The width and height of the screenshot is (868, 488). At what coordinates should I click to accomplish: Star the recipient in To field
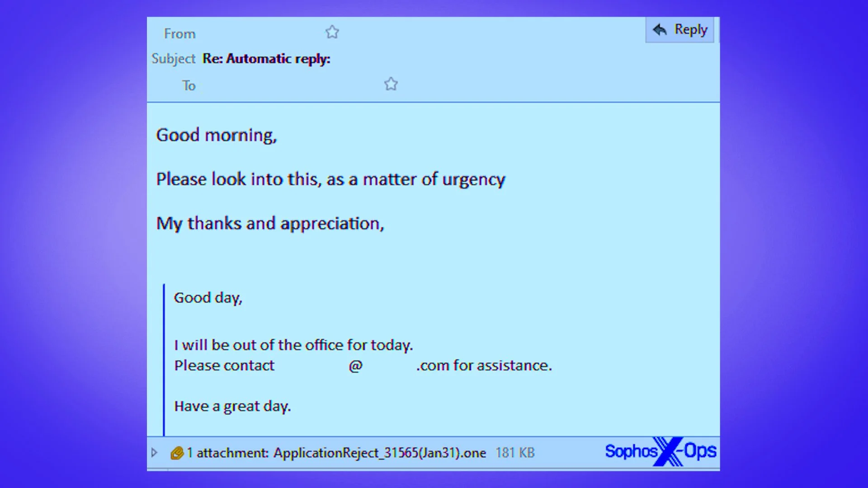pyautogui.click(x=391, y=84)
